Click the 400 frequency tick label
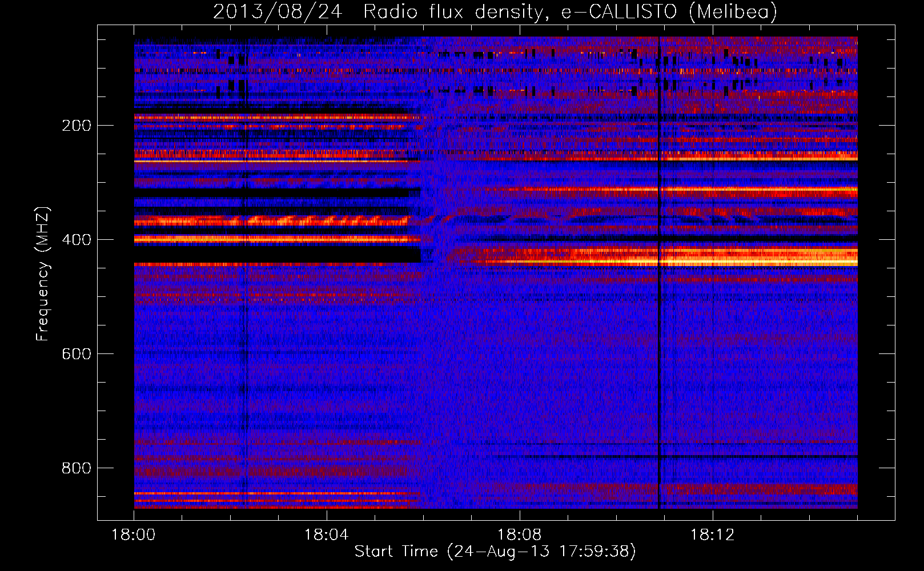Screen dimensions: 924x571 click(x=77, y=240)
